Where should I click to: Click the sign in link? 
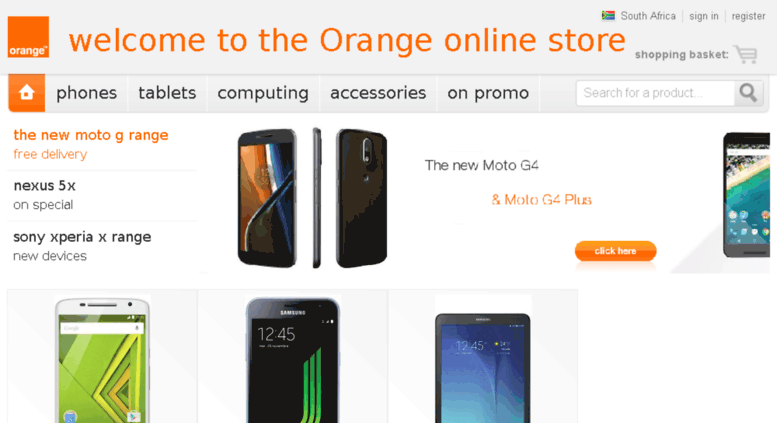(704, 16)
